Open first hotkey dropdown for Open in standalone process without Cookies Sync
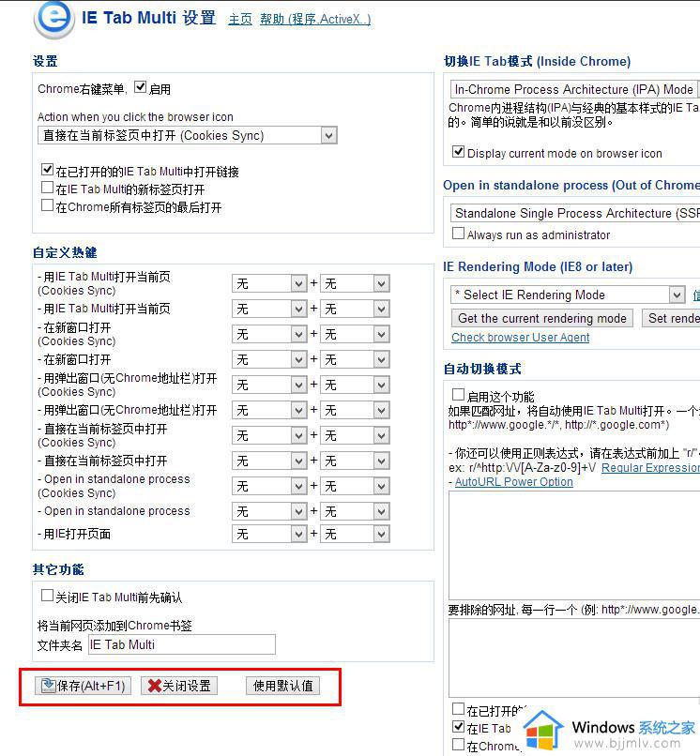This screenshot has height=756, width=700. [269, 511]
